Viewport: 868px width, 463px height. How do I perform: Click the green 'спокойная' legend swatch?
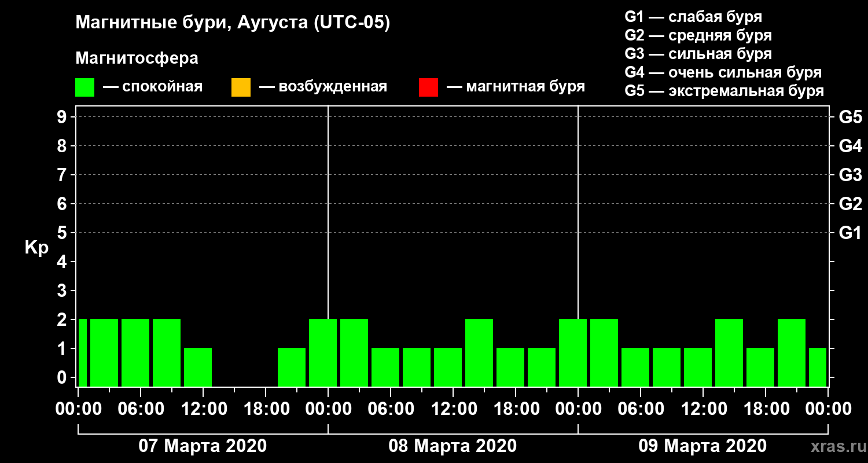coord(85,87)
